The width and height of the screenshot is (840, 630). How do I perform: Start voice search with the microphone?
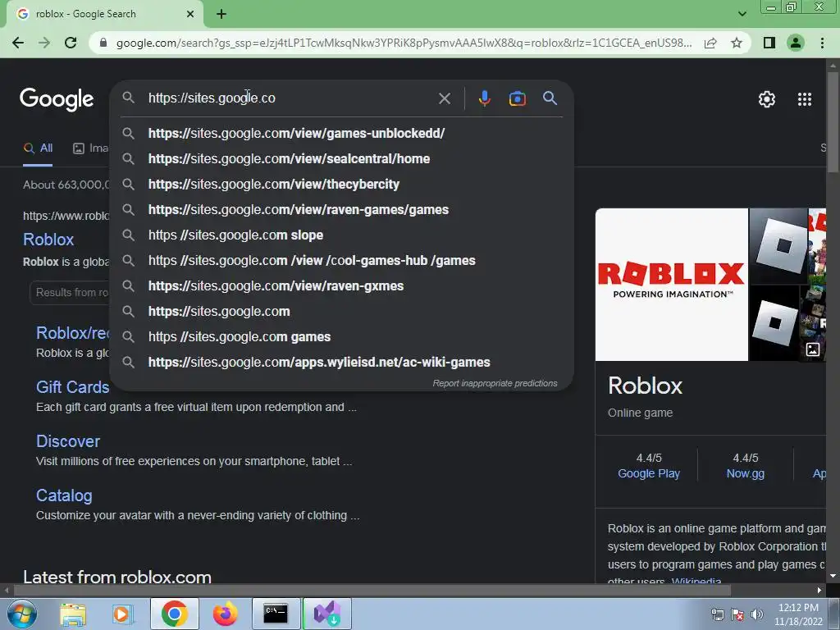tap(484, 98)
